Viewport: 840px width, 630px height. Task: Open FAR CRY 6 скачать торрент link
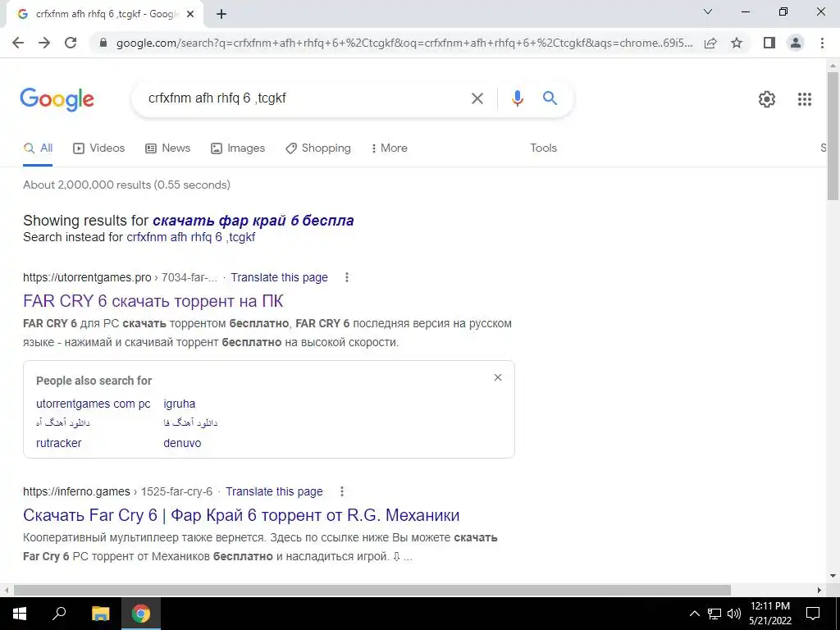tap(153, 301)
